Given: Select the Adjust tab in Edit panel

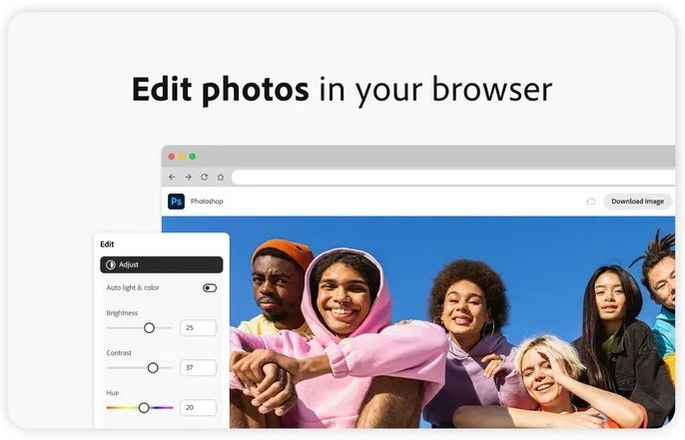Looking at the screenshot, I should tap(162, 265).
